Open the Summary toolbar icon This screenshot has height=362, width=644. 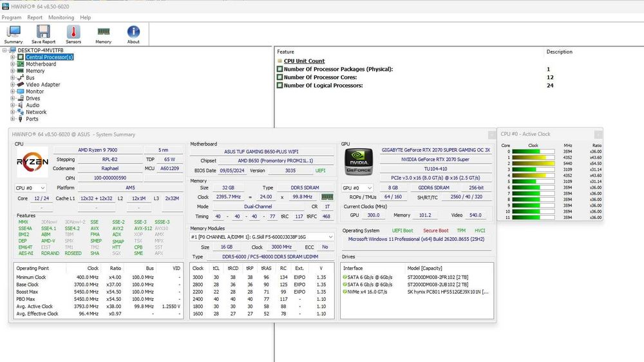click(13, 32)
